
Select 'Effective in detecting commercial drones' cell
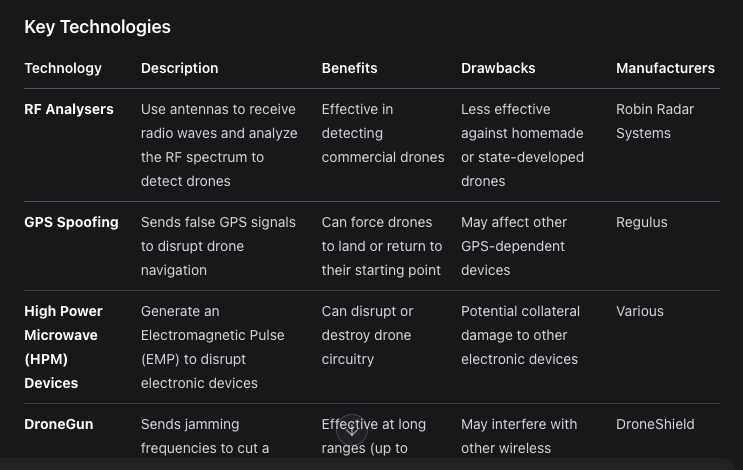[382, 133]
